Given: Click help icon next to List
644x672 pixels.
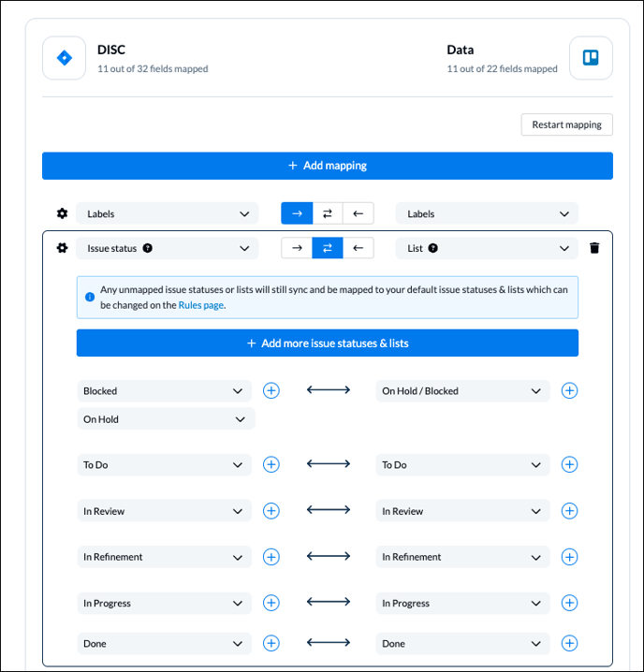Looking at the screenshot, I should coord(433,248).
